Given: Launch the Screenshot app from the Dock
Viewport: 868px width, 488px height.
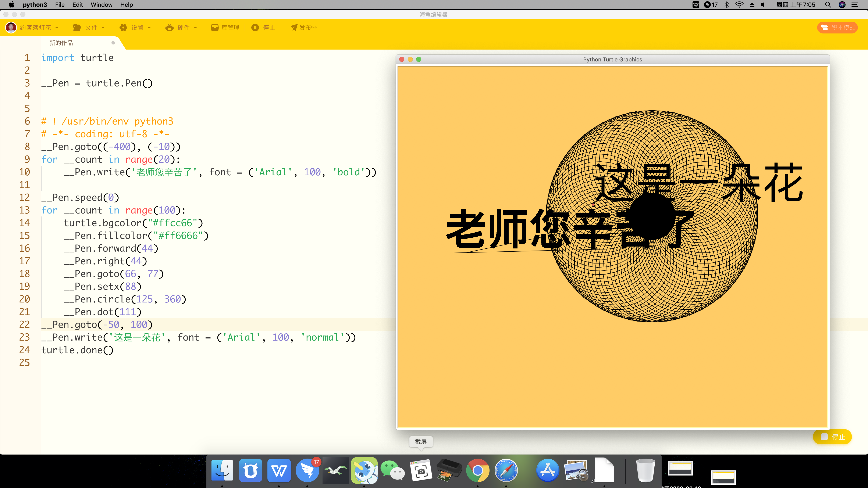Looking at the screenshot, I should [420, 470].
